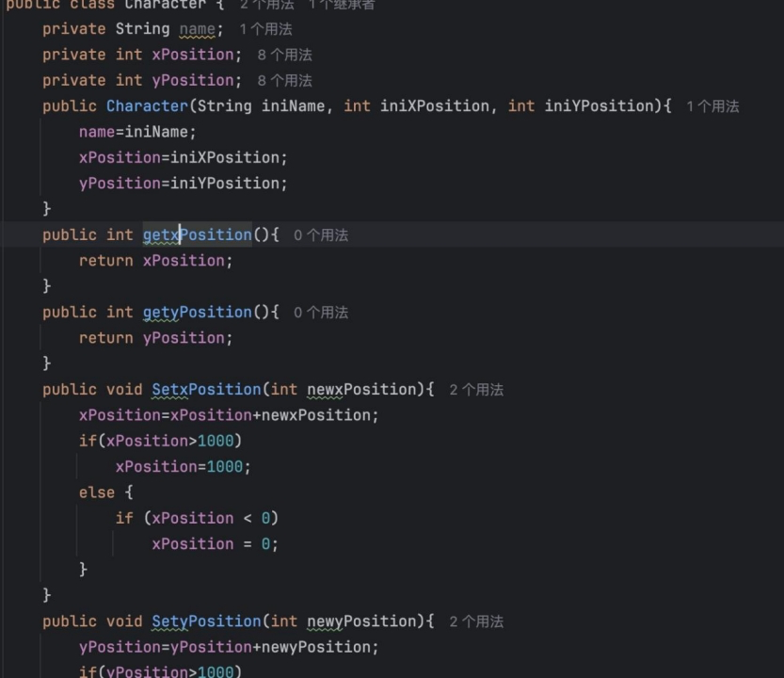Viewport: 784px width, 678px height.
Task: Select the Character constructor name
Action: click(x=147, y=105)
